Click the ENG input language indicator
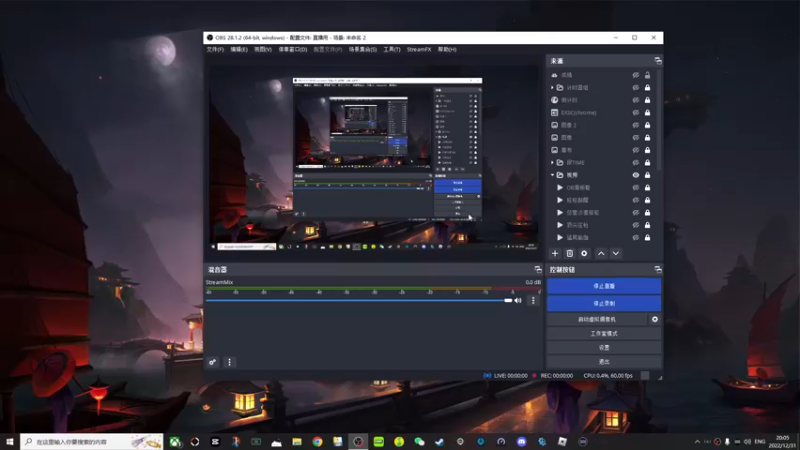800x450 pixels. [x=760, y=442]
